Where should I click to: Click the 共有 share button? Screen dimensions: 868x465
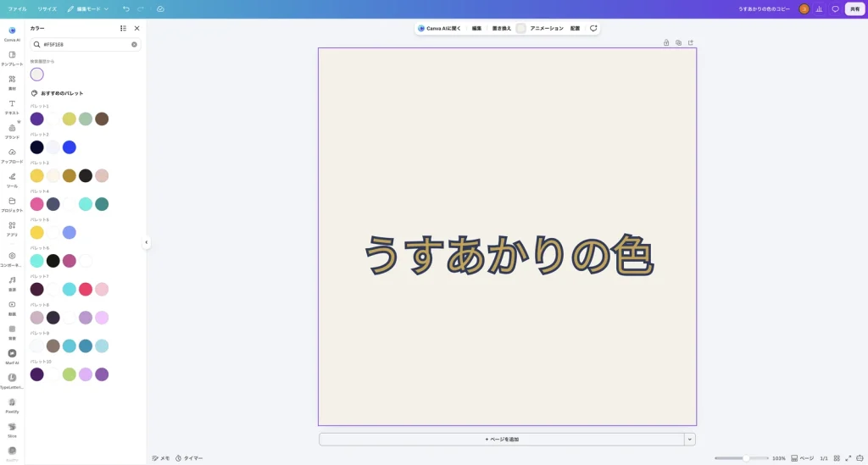854,8
